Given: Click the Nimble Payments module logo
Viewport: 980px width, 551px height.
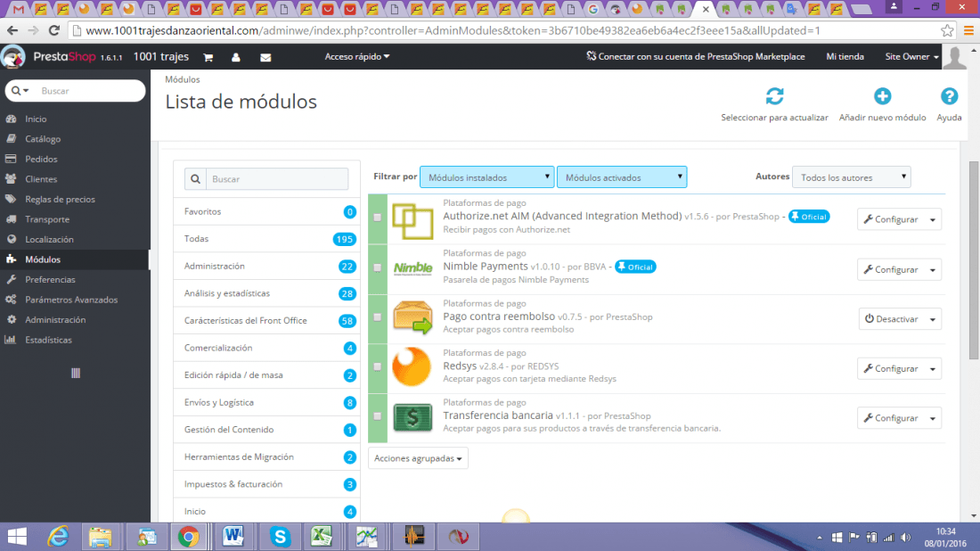Looking at the screenshot, I should pos(412,269).
